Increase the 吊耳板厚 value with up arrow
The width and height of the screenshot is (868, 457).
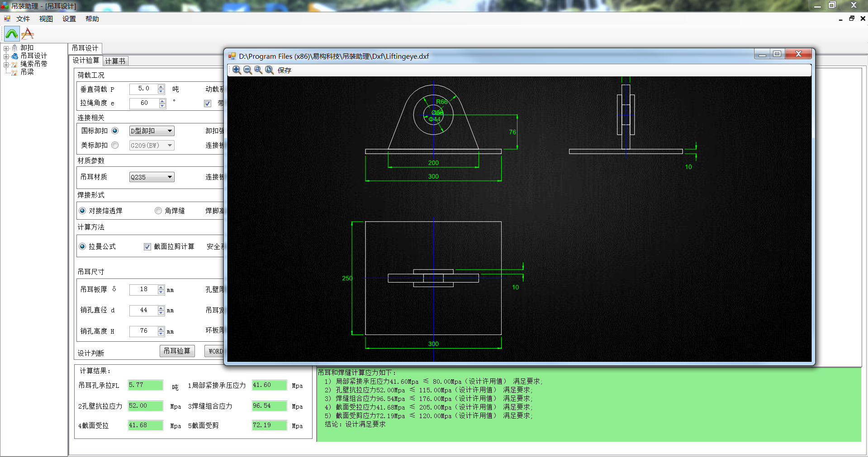tap(161, 287)
